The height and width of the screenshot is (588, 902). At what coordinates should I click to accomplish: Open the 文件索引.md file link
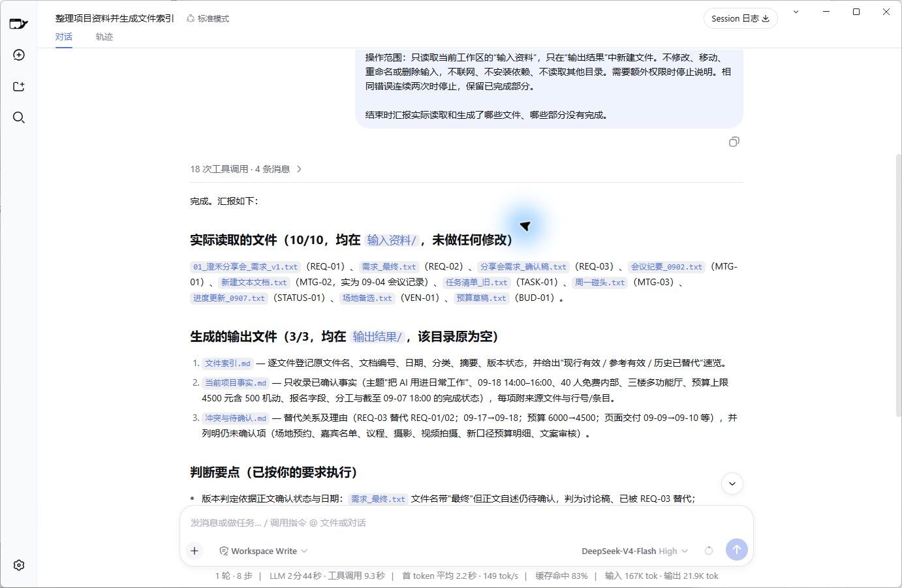pos(227,364)
